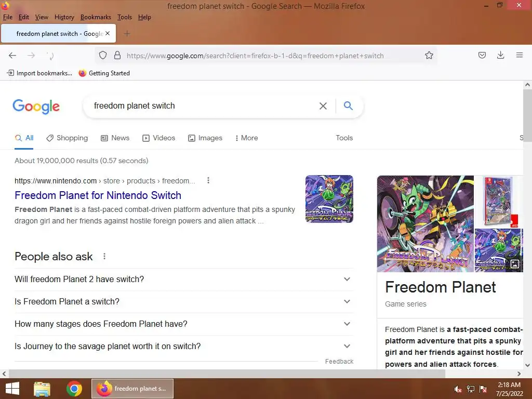View site security padlock info
The height and width of the screenshot is (399, 532).
click(x=117, y=55)
